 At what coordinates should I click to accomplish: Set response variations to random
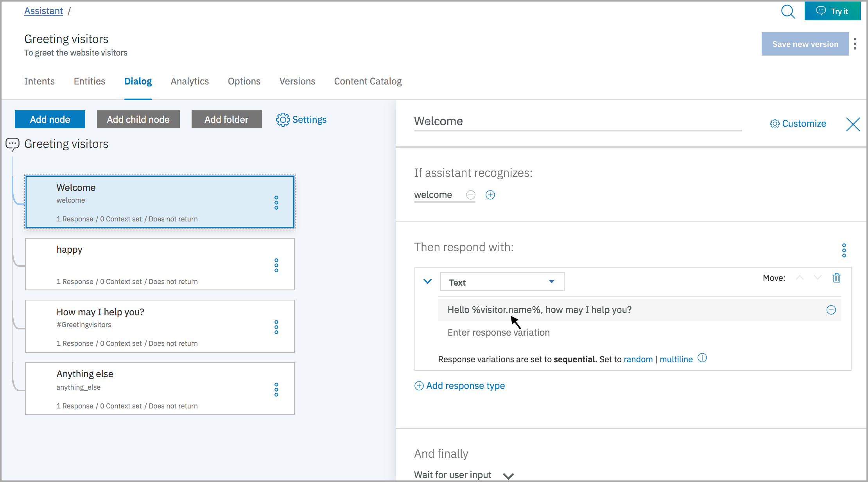(x=638, y=359)
